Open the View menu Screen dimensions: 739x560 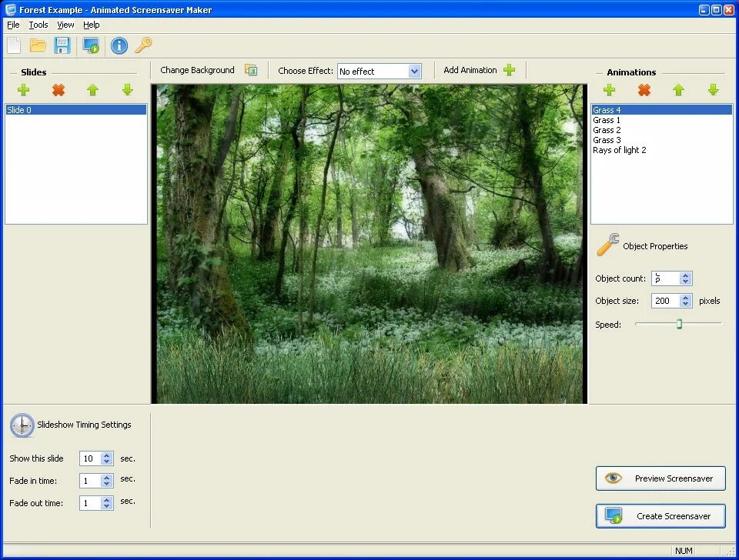click(65, 25)
